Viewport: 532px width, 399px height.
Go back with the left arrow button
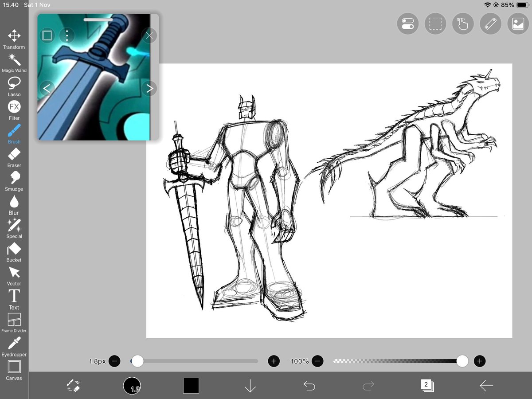click(x=486, y=386)
